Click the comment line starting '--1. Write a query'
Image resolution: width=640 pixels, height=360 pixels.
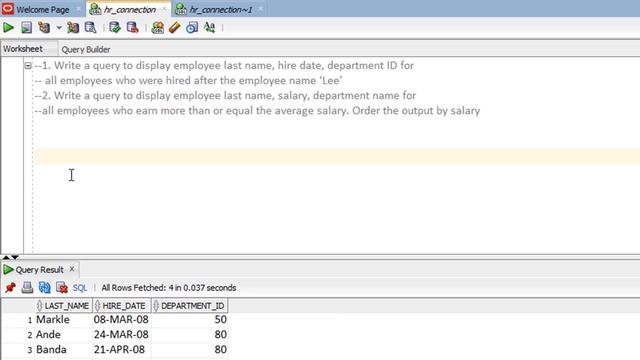click(224, 66)
